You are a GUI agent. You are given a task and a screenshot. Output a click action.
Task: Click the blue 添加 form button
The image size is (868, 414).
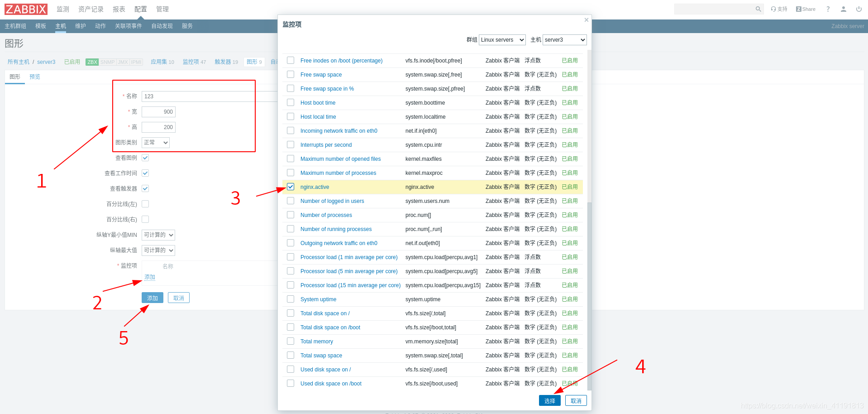(153, 298)
